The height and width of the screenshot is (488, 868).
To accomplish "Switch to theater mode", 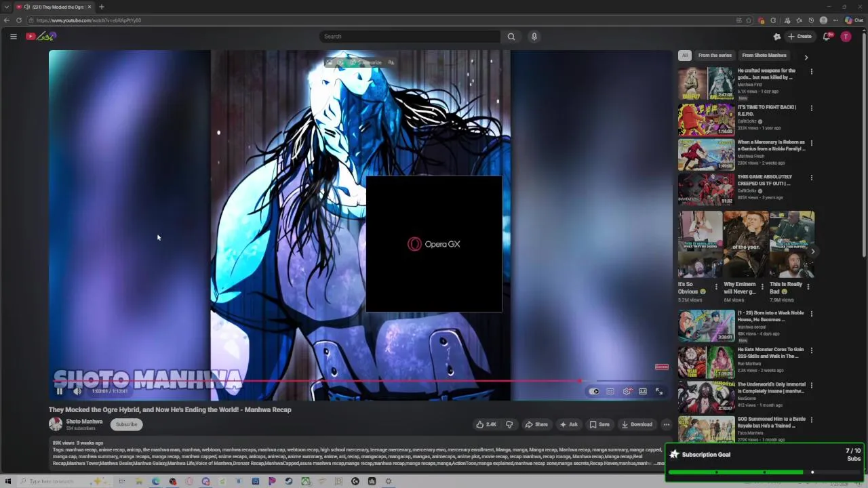I will 643,391.
